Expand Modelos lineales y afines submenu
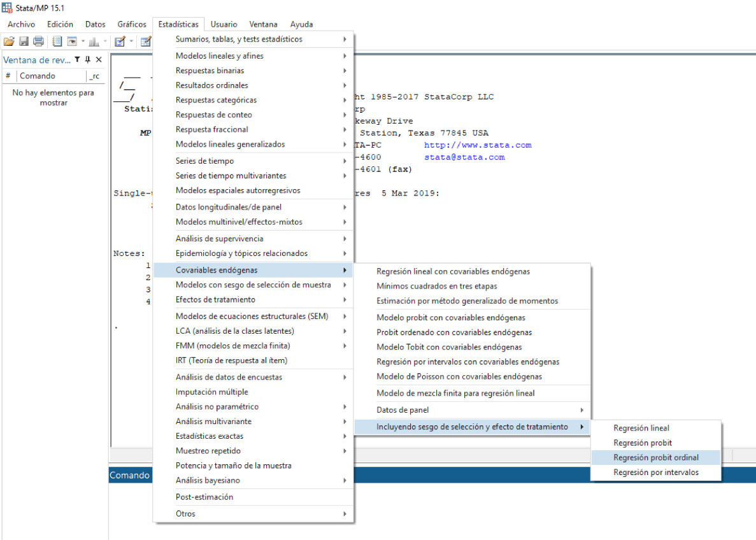This screenshot has height=540, width=756. point(253,56)
